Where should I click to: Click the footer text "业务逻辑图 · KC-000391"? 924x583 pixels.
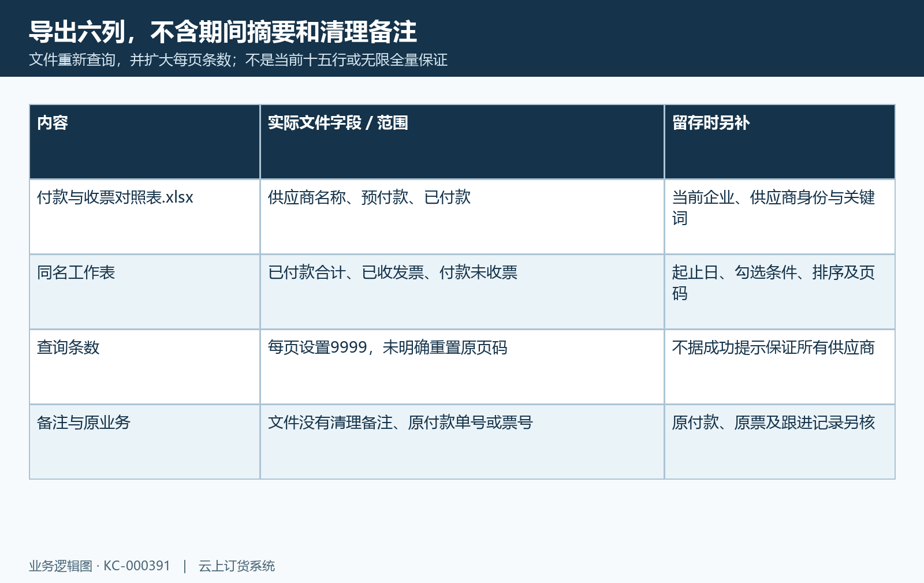[100, 566]
